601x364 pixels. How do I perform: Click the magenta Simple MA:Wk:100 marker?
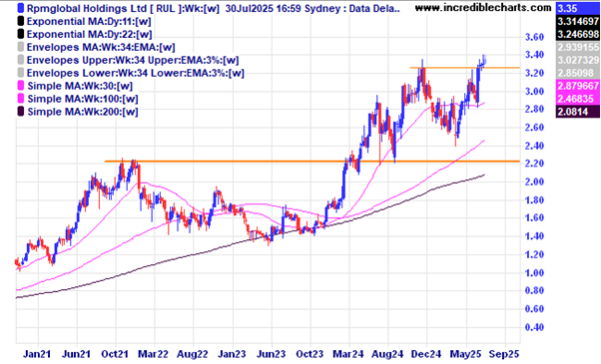point(21,99)
